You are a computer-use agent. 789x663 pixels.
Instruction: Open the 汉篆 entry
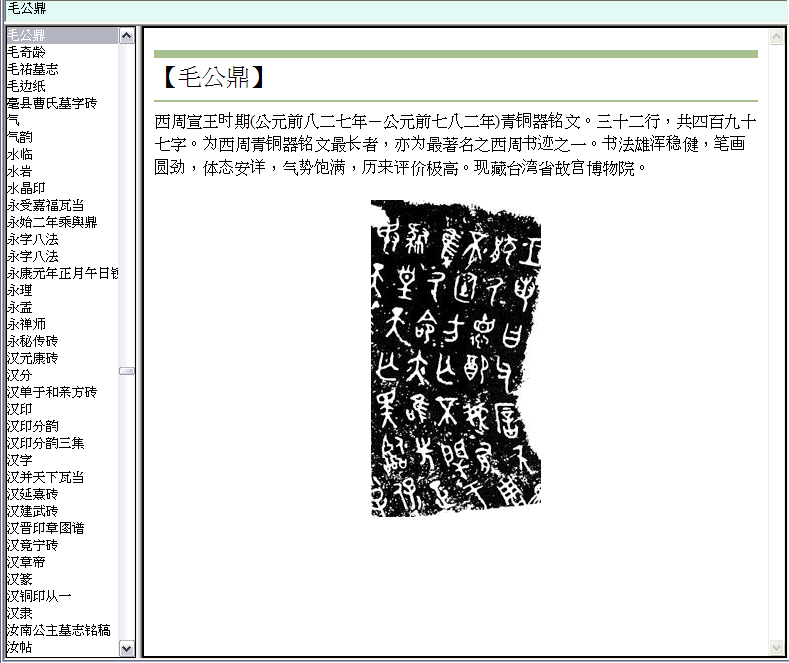20,579
